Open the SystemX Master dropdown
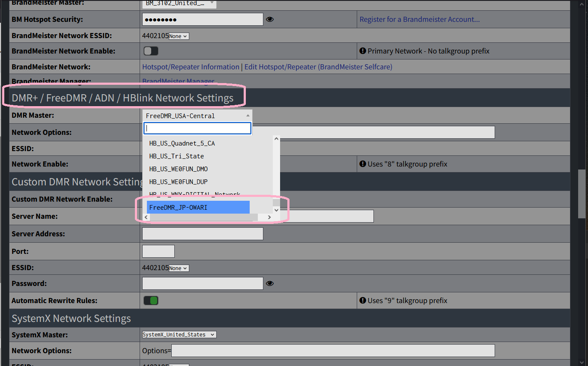The image size is (588, 366). pos(179,335)
